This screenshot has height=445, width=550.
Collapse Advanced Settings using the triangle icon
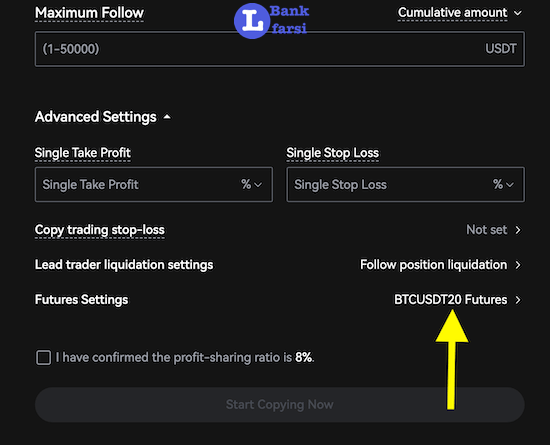pyautogui.click(x=167, y=117)
